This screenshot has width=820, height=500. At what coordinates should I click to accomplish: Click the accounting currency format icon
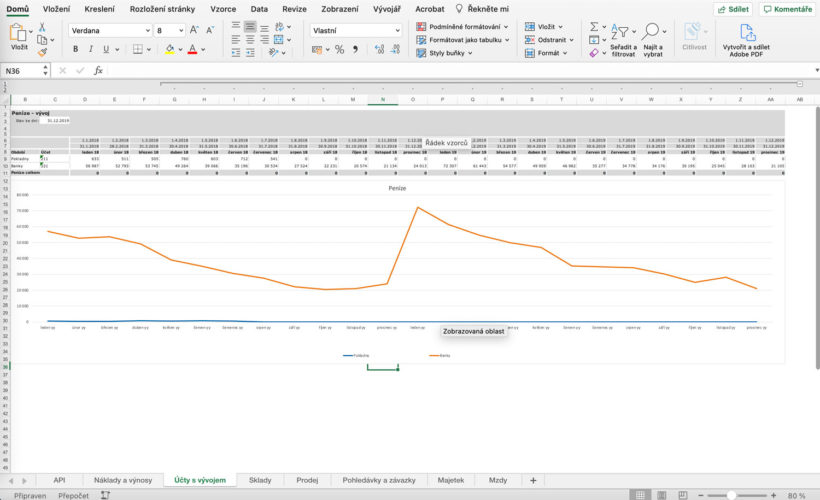coord(317,49)
